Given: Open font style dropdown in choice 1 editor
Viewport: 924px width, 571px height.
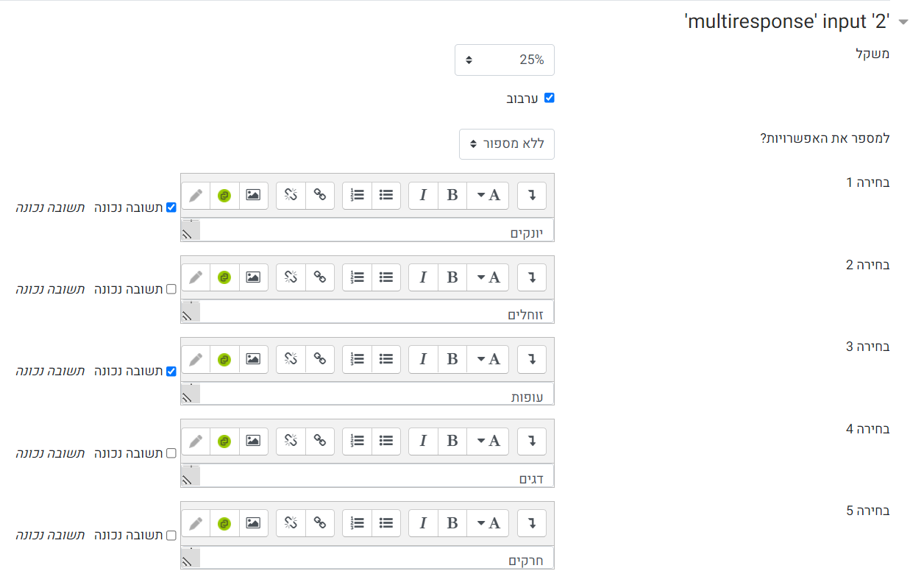Looking at the screenshot, I should 488,195.
